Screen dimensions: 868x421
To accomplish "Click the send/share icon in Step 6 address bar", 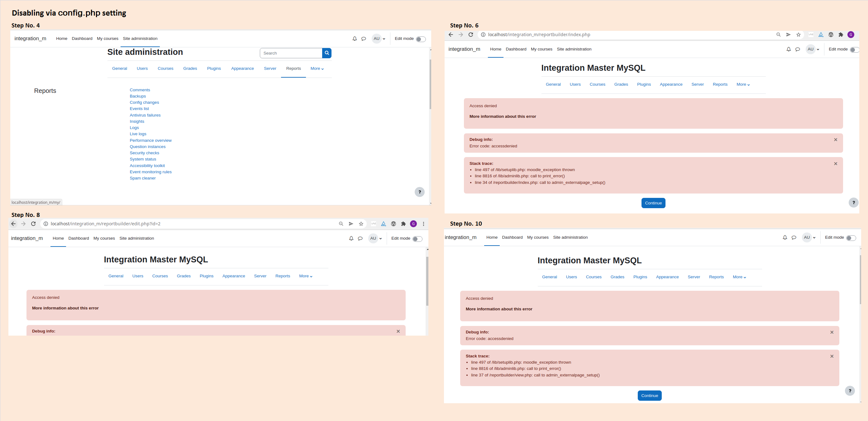I will click(788, 35).
